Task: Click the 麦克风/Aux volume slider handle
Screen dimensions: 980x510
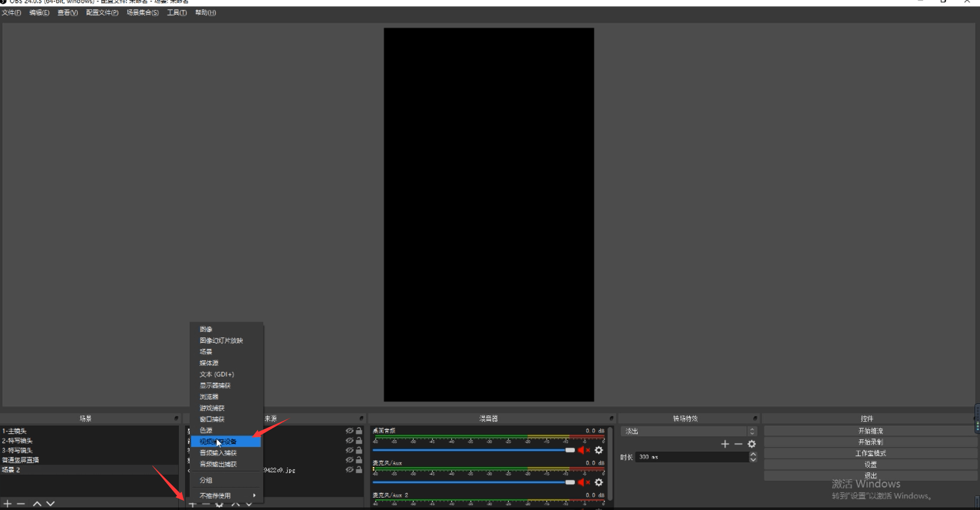Action: (x=570, y=482)
